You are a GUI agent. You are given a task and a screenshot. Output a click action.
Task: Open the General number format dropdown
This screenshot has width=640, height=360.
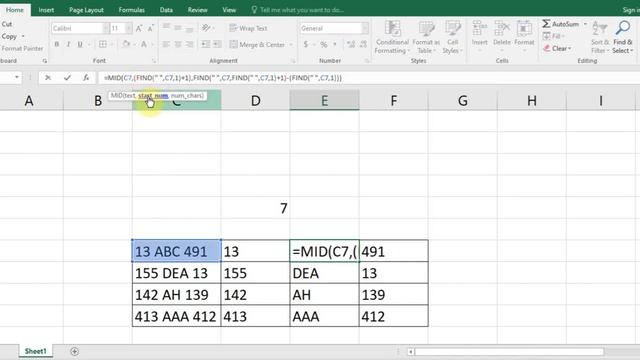pos(365,28)
